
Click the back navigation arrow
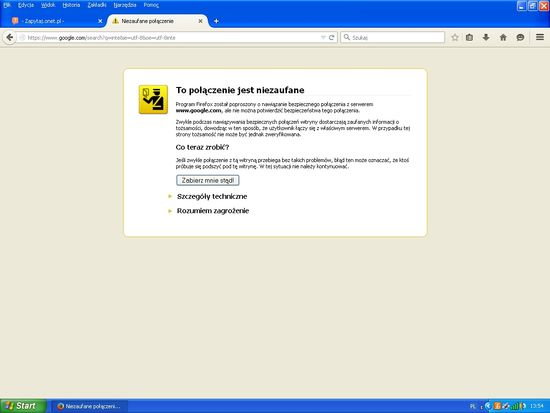(9, 38)
